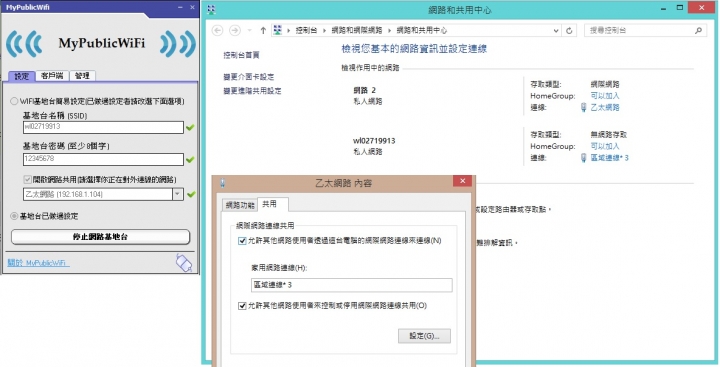Viewport: 720px width, 367px height.
Task: Click the green checkmark beside the SSID field
Action: (191, 127)
